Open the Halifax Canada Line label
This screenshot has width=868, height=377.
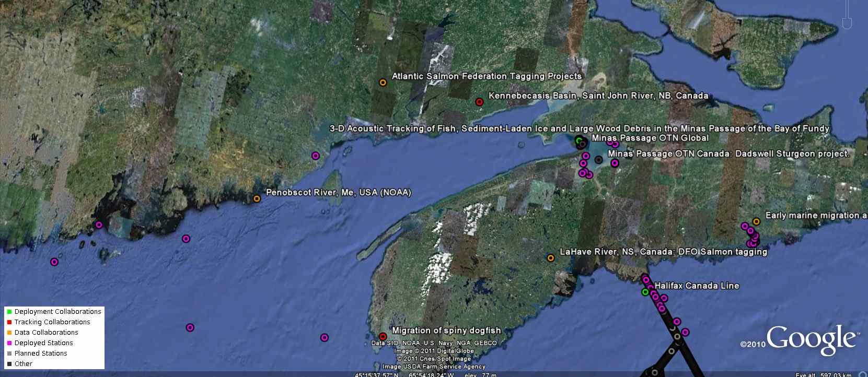click(x=697, y=286)
